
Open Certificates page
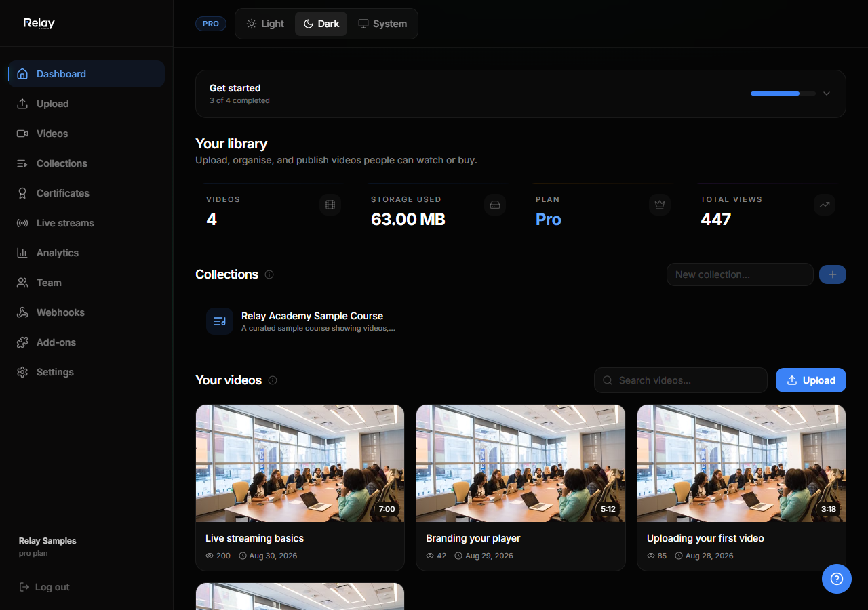point(87,193)
